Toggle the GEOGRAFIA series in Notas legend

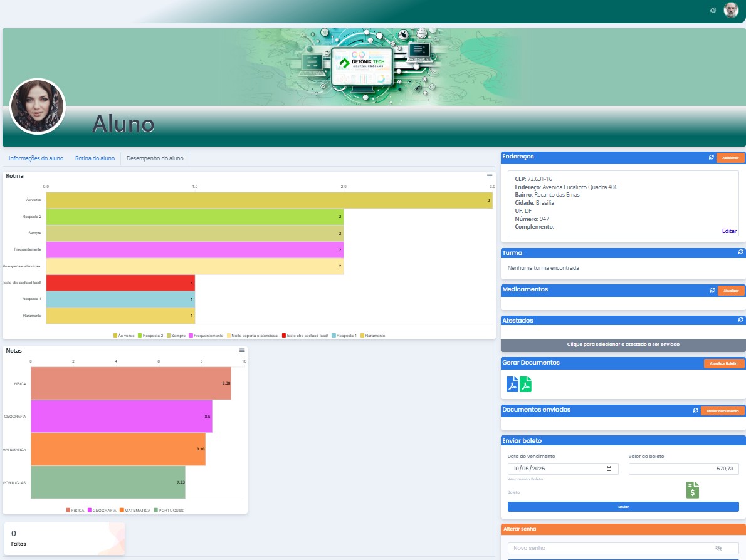(102, 510)
